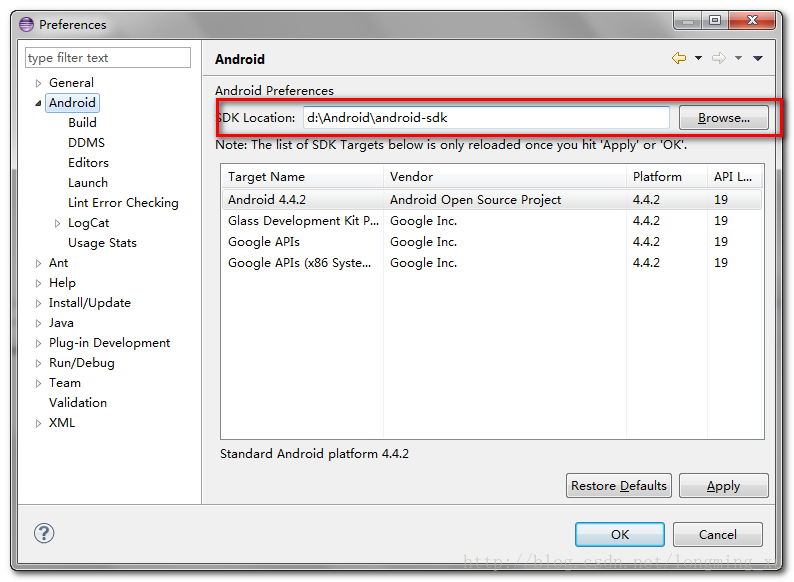This screenshot has height=582, width=794.
Task: Select the Help preferences category
Action: pos(62,283)
